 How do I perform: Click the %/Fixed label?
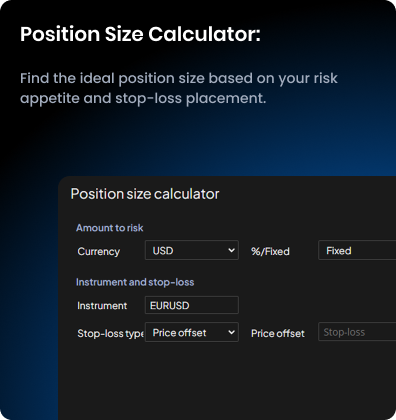coord(270,251)
